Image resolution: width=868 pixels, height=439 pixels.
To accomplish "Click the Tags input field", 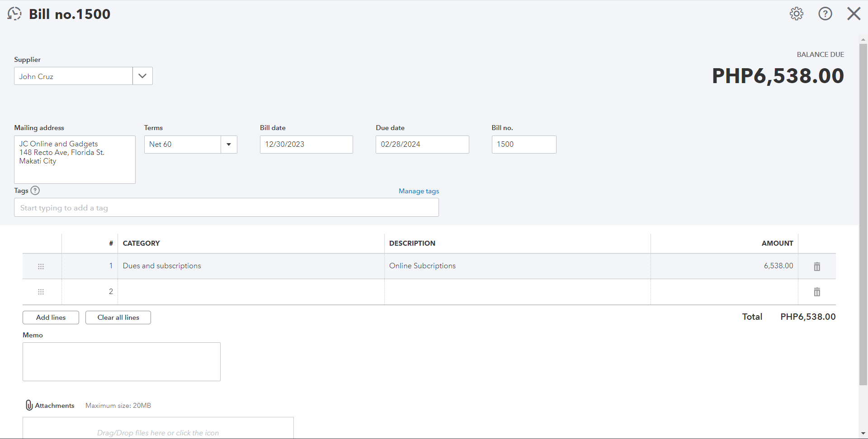I will 226,207.
